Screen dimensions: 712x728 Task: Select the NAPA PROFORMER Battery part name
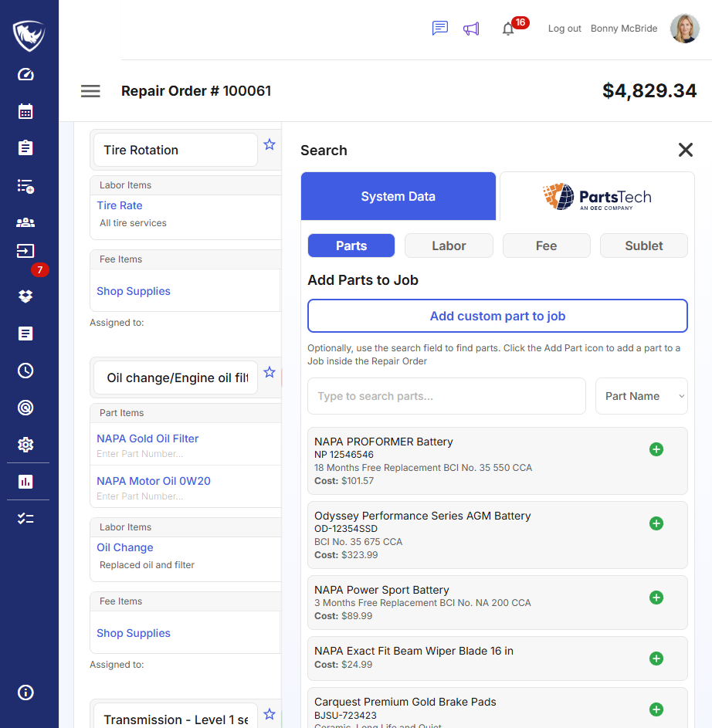pyautogui.click(x=384, y=442)
